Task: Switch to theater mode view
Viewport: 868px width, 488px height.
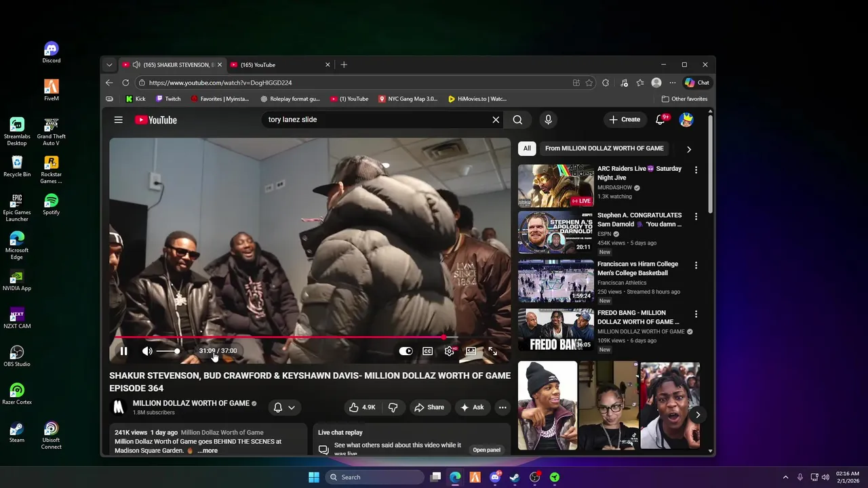Action: click(471, 351)
